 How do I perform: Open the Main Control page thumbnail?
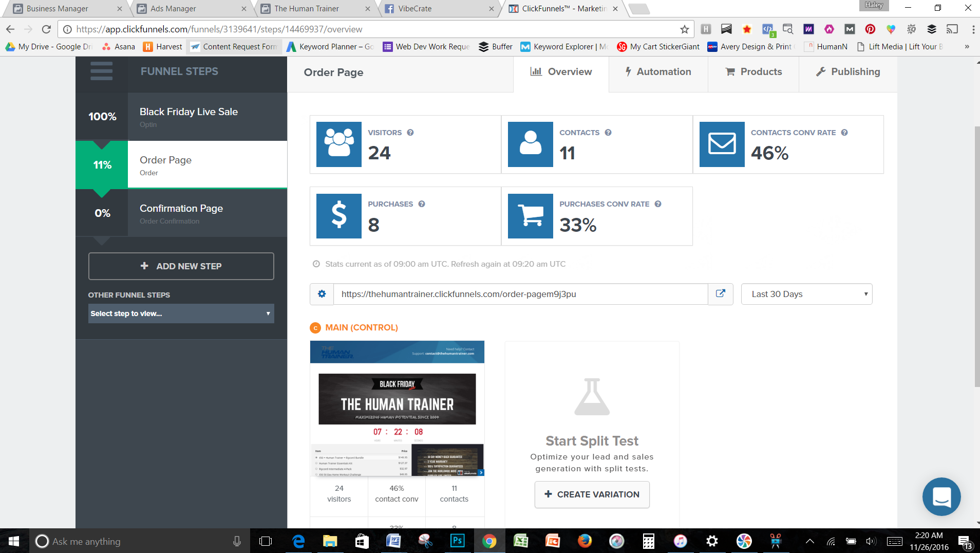pos(397,409)
